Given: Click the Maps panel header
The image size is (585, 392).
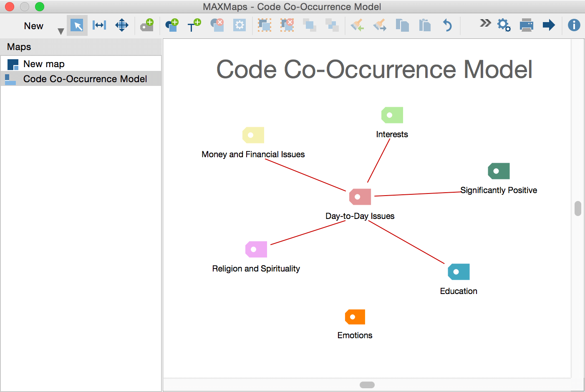Looking at the screenshot, I should click(81, 47).
